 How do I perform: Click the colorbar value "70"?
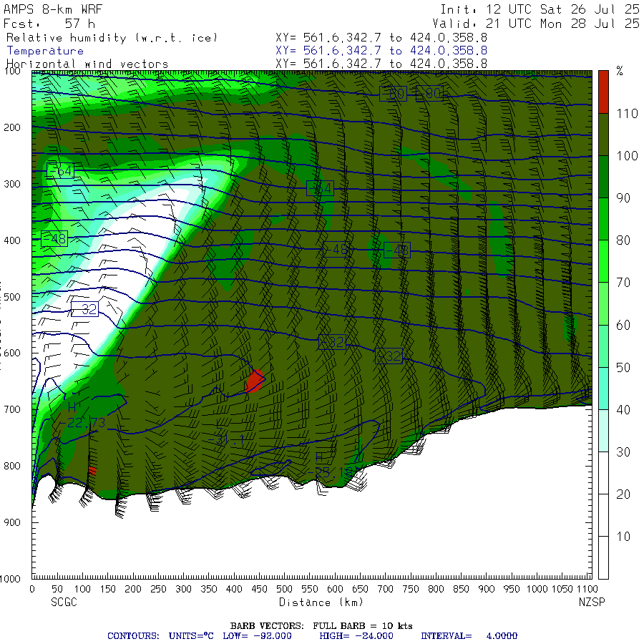(623, 283)
